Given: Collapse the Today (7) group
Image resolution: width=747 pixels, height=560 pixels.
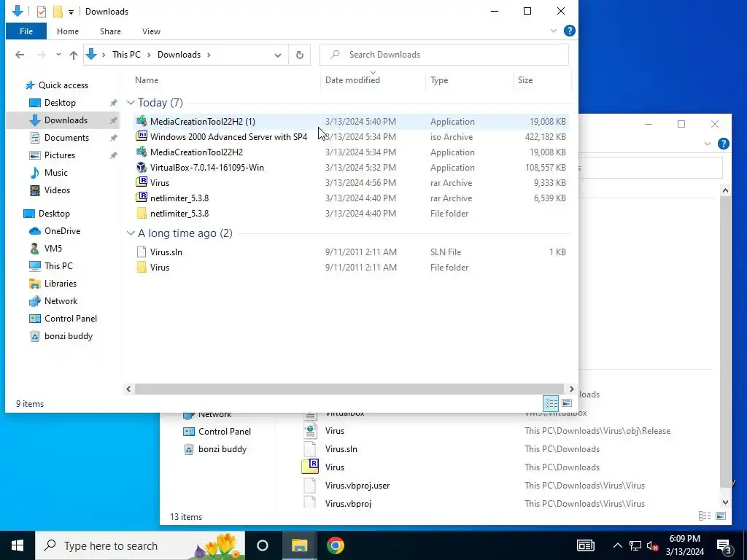Looking at the screenshot, I should tap(131, 102).
